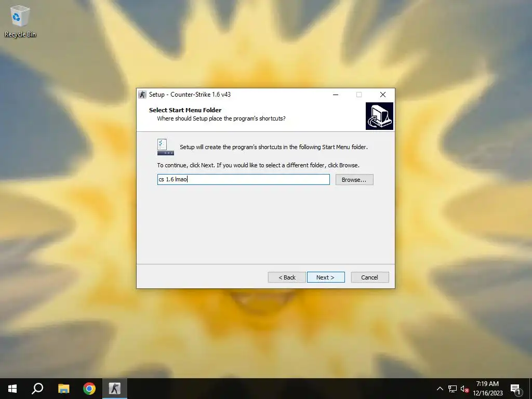Click the 'To continue, click Next' instruction text
The width and height of the screenshot is (532, 399).
(258, 165)
